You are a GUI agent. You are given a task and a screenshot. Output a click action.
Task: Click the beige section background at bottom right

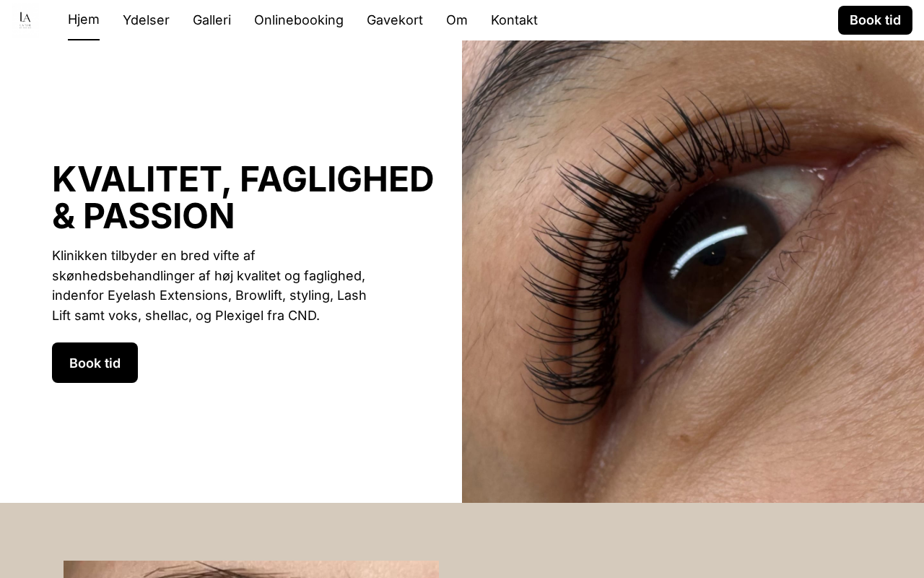(693, 540)
